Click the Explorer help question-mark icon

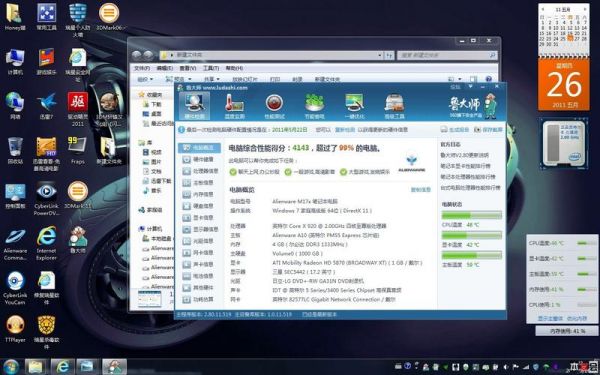point(489,79)
